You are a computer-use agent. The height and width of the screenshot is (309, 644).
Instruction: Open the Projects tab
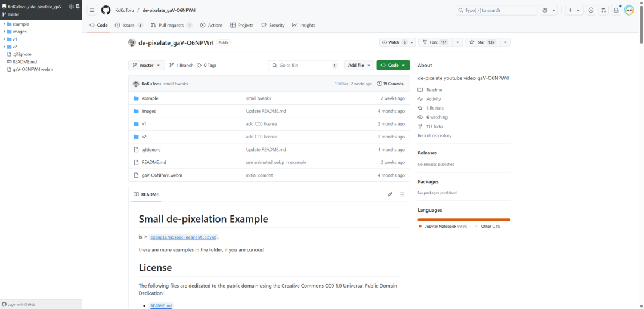pyautogui.click(x=242, y=26)
